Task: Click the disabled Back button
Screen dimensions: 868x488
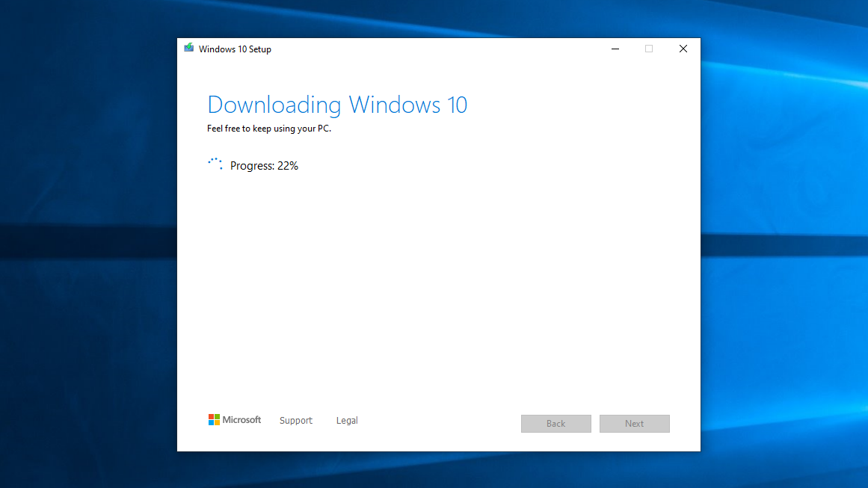Action: (x=555, y=423)
